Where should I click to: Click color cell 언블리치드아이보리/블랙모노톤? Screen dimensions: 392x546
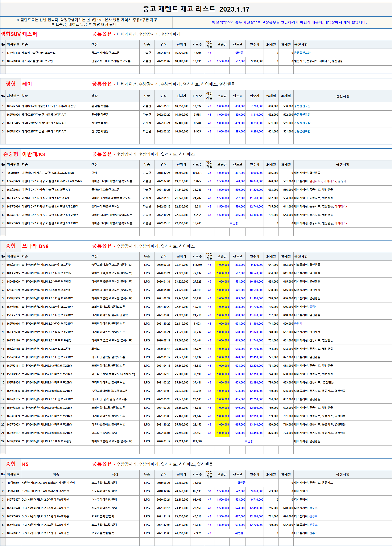(111, 61)
